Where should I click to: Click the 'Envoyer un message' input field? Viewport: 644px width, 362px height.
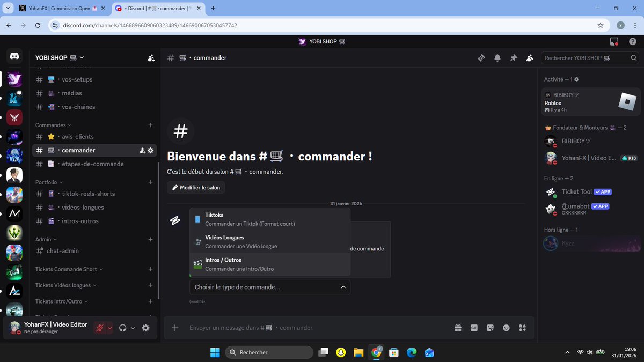coord(268,327)
